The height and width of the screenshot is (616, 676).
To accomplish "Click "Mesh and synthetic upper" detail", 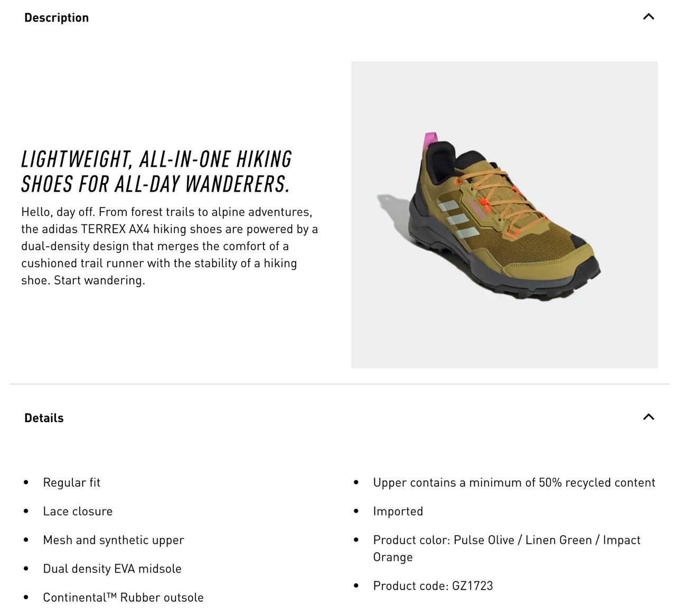I will [114, 540].
